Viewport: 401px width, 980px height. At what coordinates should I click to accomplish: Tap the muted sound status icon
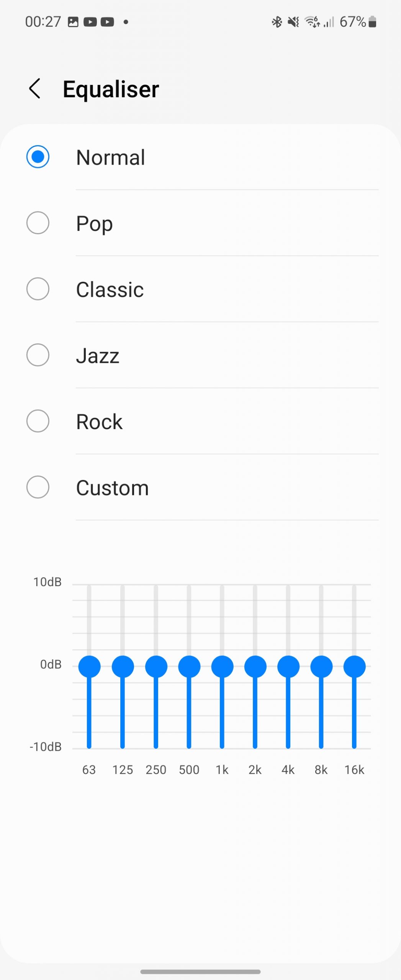(293, 22)
